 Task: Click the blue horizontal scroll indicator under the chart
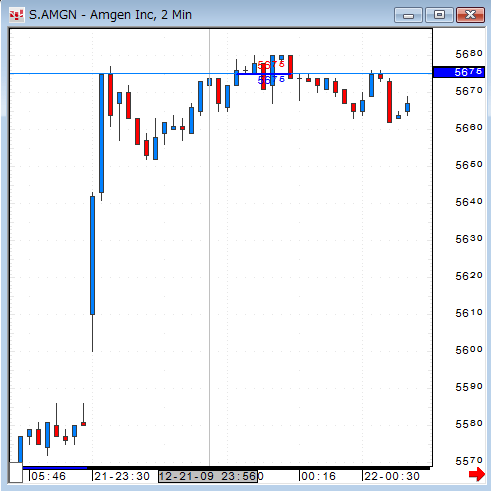55,468
